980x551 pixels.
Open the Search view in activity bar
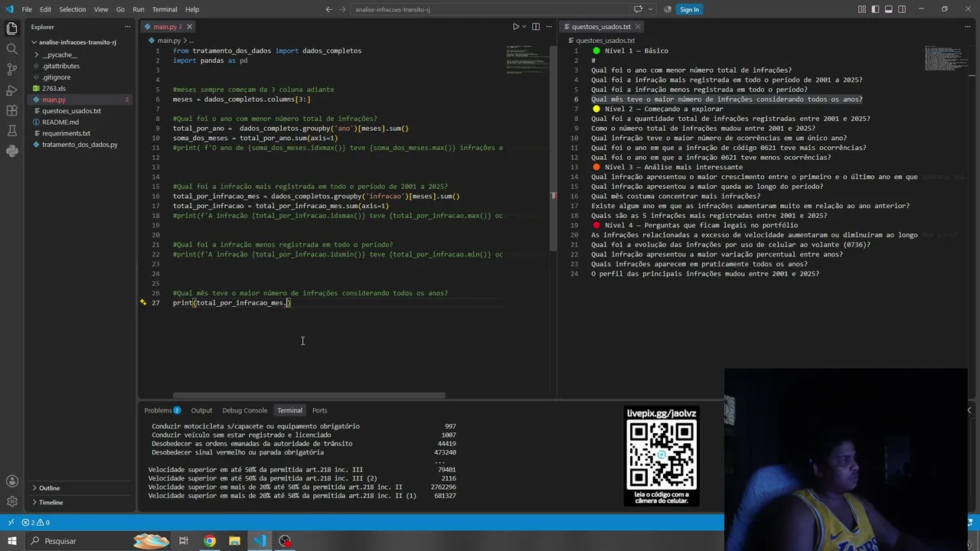11,49
